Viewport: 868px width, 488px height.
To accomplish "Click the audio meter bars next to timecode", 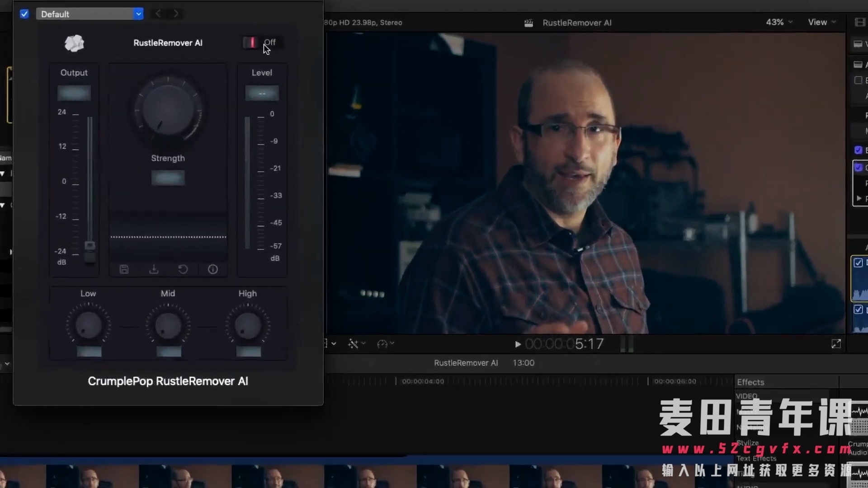I will coord(627,344).
